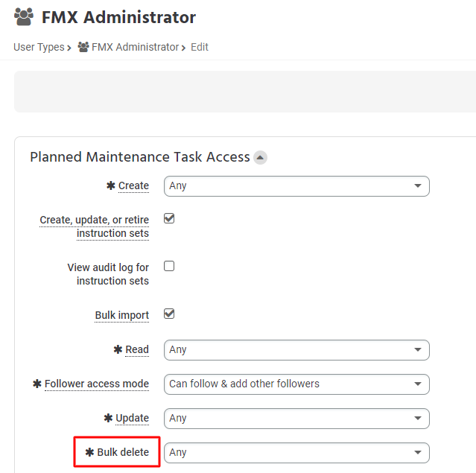Open the Bulk delete access dropdown
476x473 pixels.
click(296, 453)
